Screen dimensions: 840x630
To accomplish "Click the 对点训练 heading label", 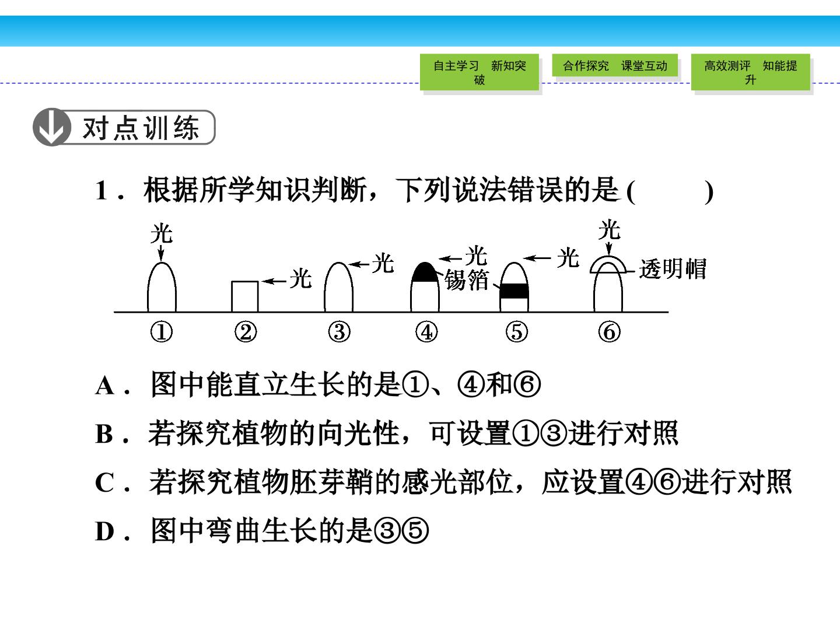I will 141,127.
